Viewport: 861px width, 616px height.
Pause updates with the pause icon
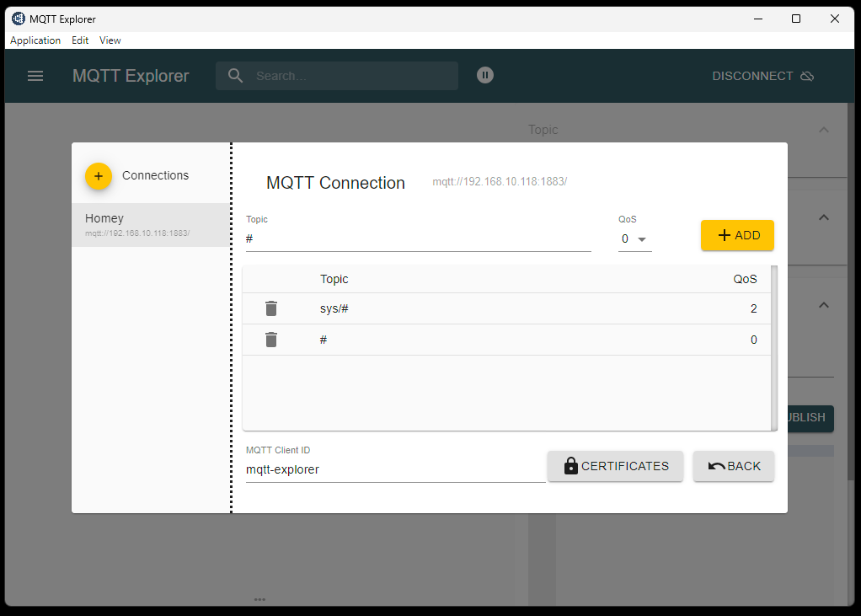pos(485,75)
